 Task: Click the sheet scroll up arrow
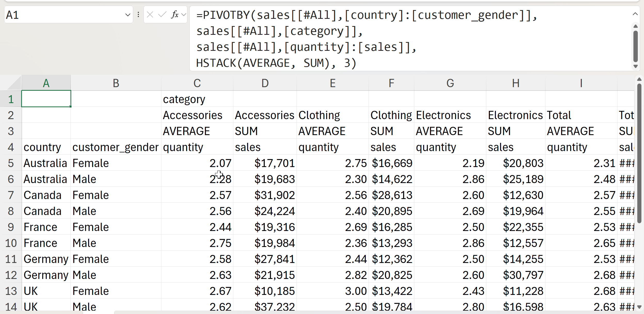[639, 79]
